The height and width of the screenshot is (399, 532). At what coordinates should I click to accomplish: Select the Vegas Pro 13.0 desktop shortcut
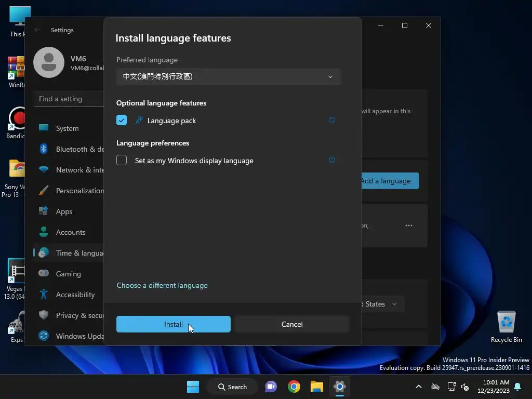click(x=15, y=279)
